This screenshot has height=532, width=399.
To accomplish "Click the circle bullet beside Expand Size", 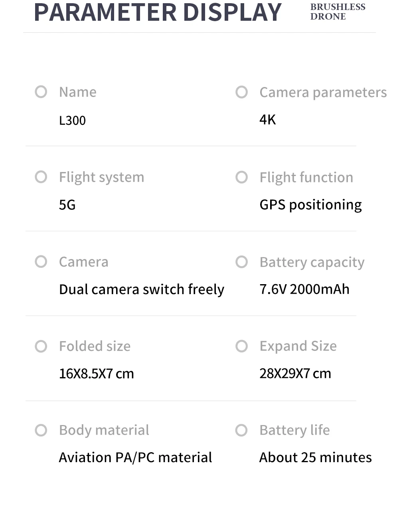I will tap(241, 346).
